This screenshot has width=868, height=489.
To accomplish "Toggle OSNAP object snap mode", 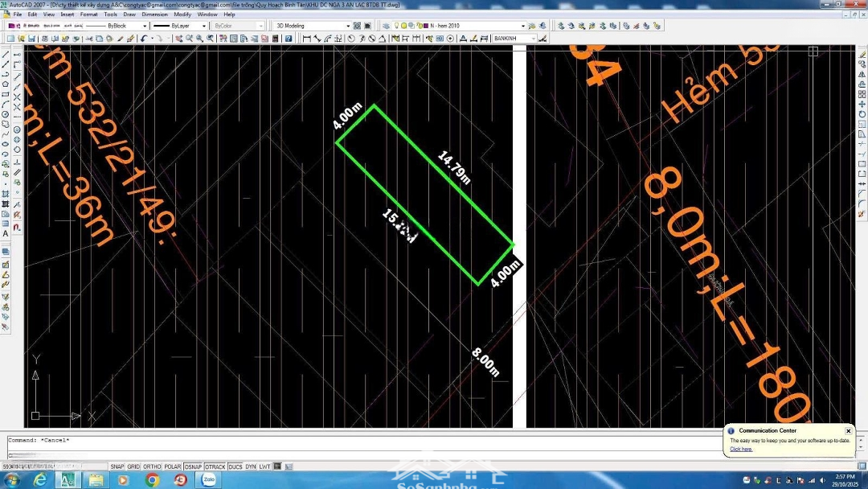I will pyautogui.click(x=193, y=466).
